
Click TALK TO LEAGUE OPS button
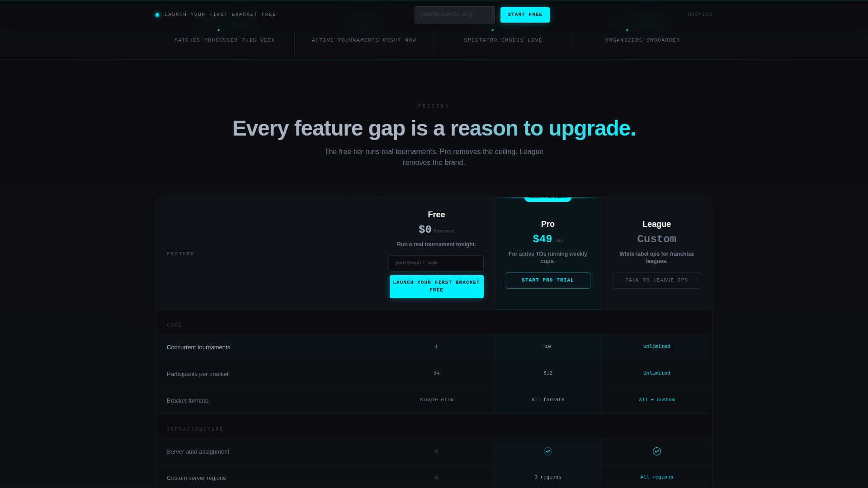[656, 281]
